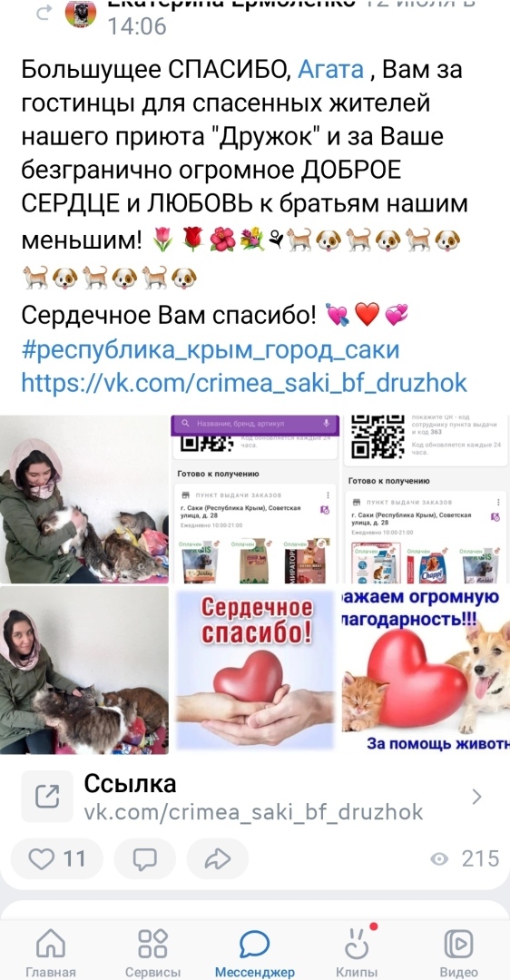Open the Сердечное спасибо heart image
This screenshot has width=510, height=980.
255,670
